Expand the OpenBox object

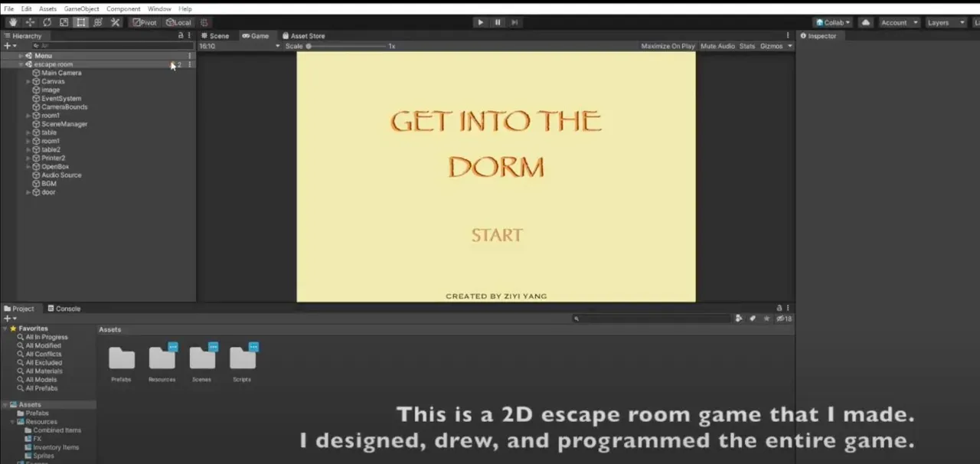(28, 166)
